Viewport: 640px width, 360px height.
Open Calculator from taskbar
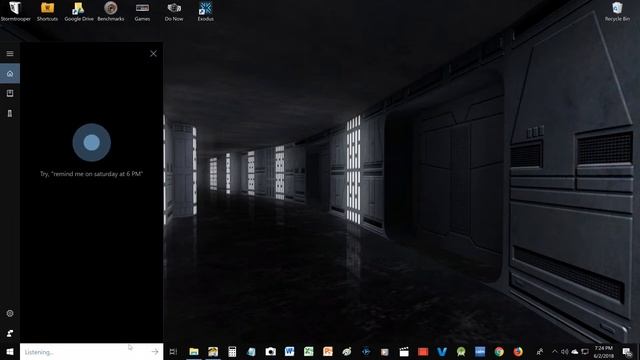(232, 351)
